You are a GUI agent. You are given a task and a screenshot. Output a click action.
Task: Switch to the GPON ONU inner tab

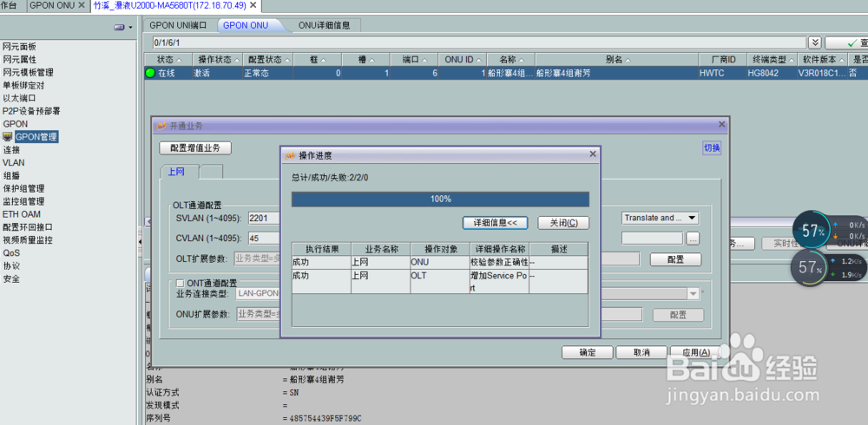246,25
